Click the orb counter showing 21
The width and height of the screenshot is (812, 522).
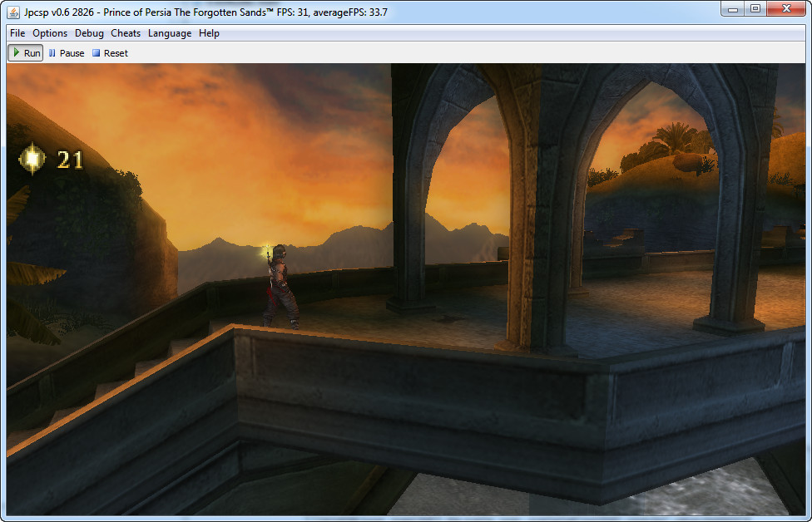70,159
